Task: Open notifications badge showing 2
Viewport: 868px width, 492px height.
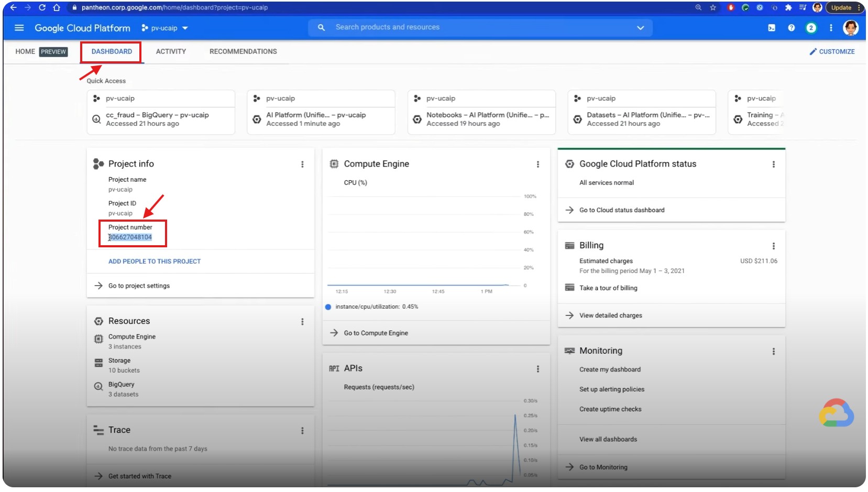Action: [x=811, y=28]
